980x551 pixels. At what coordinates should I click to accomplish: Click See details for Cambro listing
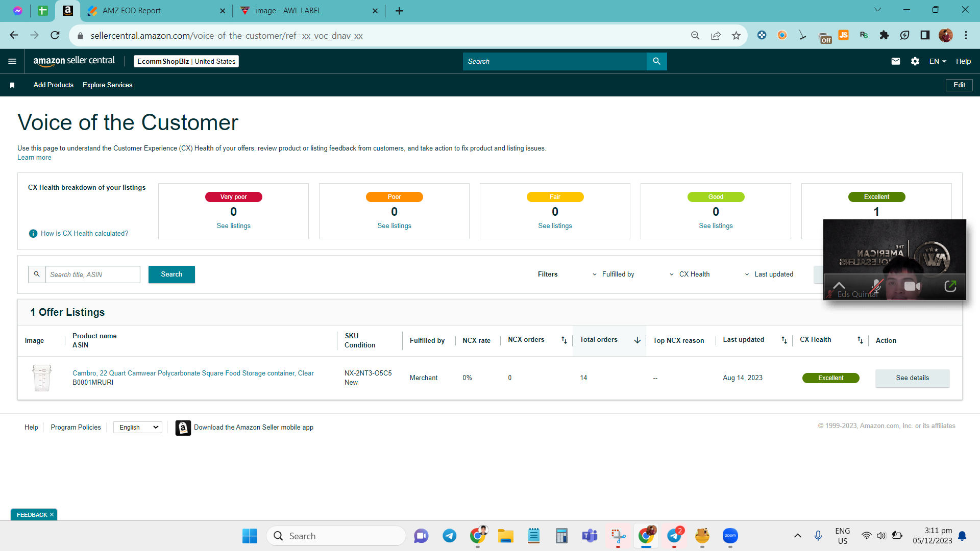pos(913,378)
